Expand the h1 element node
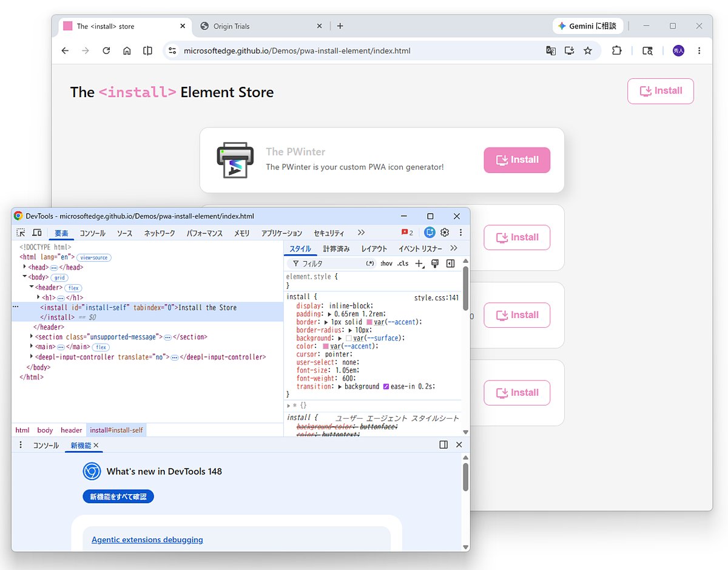This screenshot has height=570, width=728. click(x=39, y=297)
